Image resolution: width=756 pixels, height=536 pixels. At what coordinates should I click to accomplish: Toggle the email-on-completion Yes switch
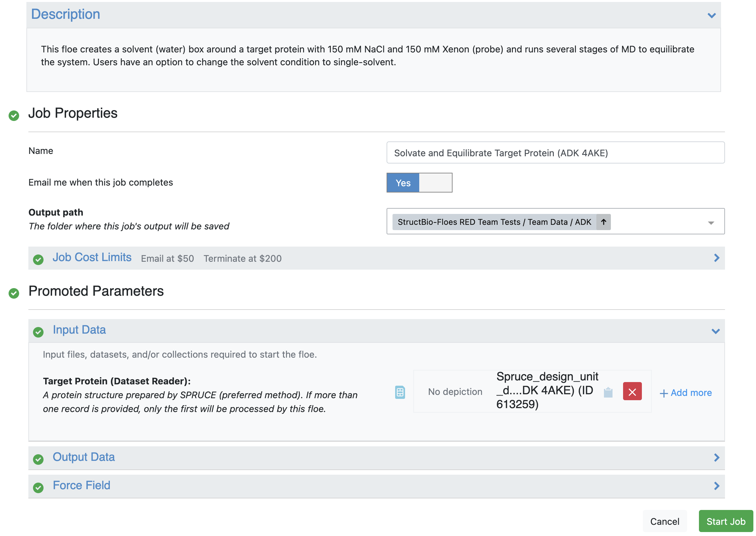pyautogui.click(x=419, y=183)
